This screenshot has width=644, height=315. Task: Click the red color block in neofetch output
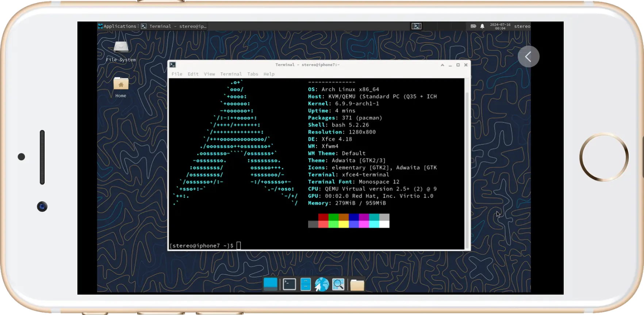pos(323,217)
